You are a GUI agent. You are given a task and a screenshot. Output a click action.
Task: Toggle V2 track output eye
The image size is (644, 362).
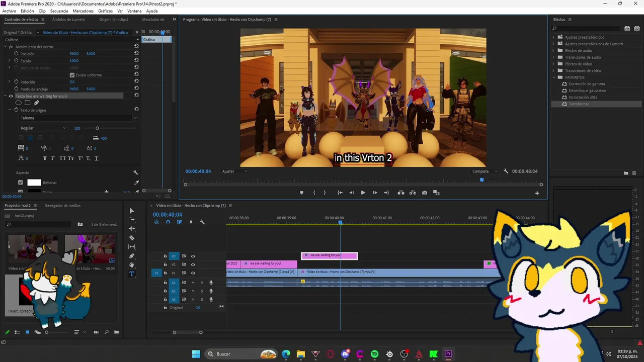pos(193,264)
